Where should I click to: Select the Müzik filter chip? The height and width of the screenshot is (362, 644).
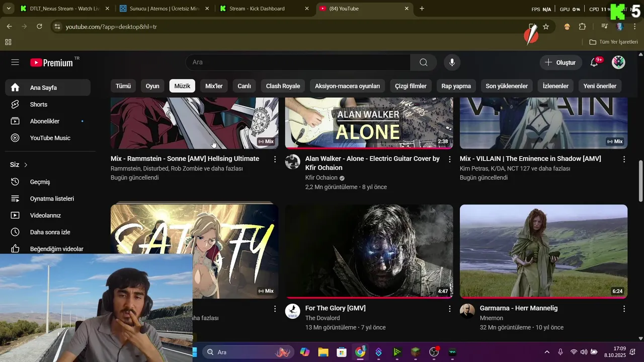tap(182, 86)
